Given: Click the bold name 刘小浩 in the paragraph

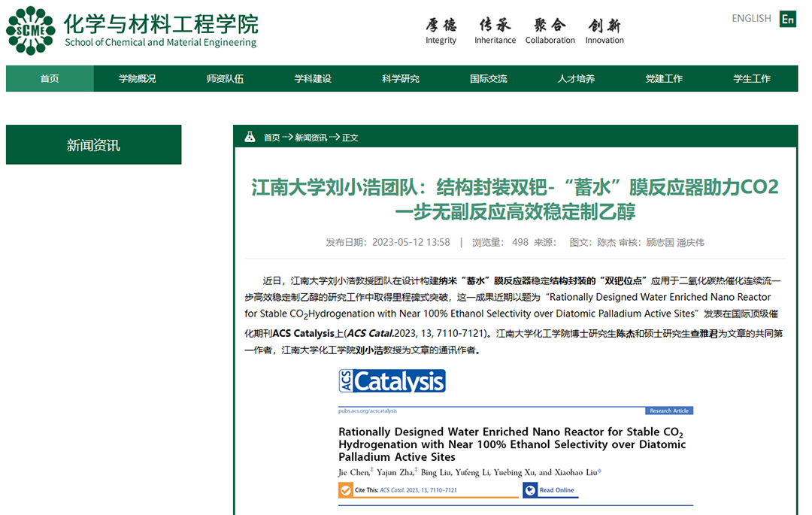Looking at the screenshot, I should pos(369,350).
